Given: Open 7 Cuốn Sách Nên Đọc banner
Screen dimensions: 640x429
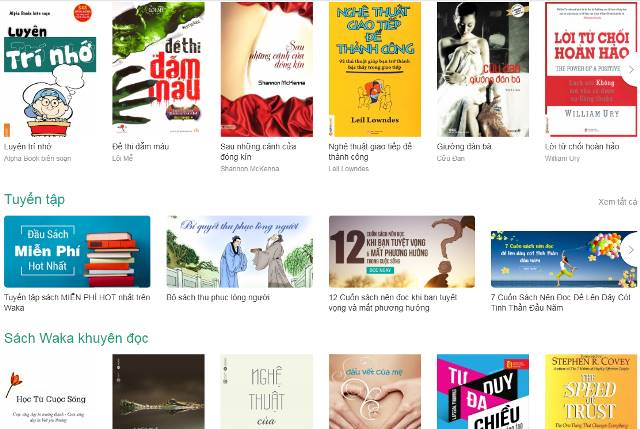Looking at the screenshot, I should pos(564,259).
